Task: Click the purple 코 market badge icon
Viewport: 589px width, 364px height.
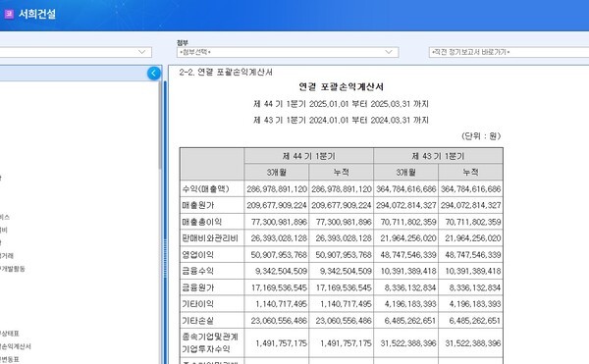Action: 9,15
